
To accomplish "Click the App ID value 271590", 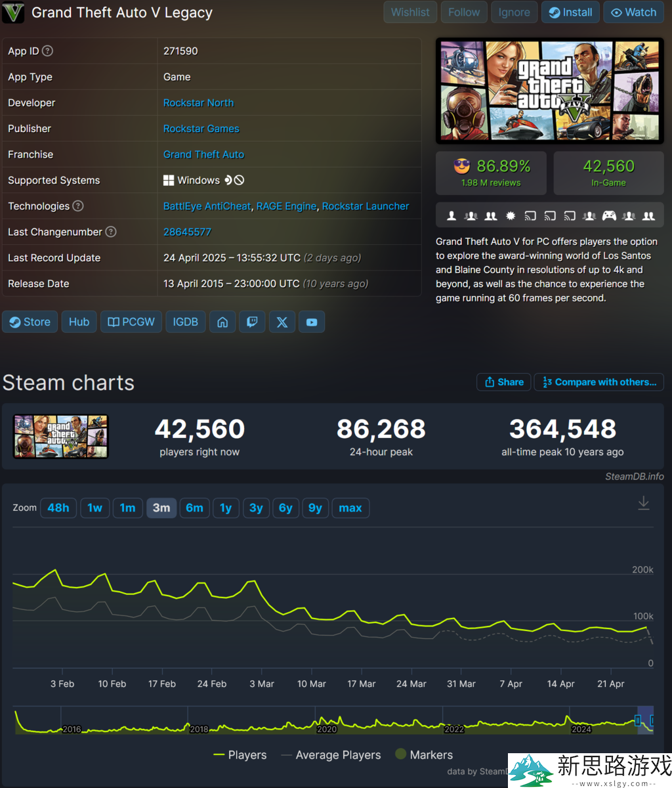I will (x=180, y=51).
